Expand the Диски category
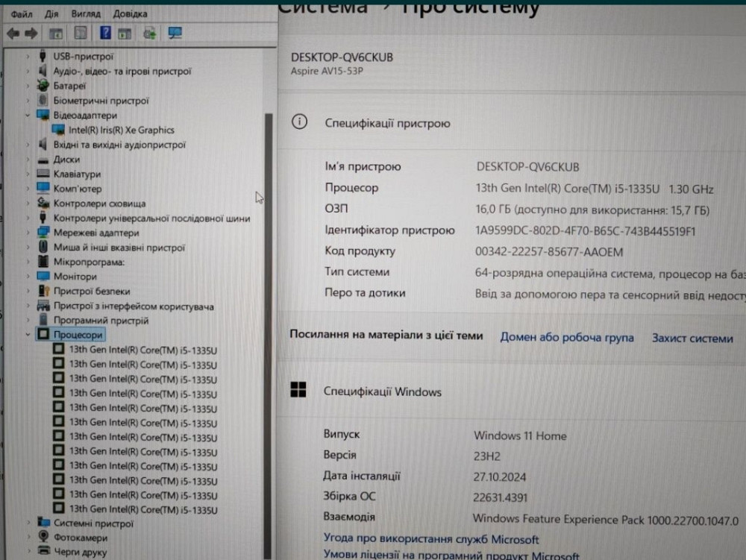Screen dimensions: 746x560 [28, 160]
